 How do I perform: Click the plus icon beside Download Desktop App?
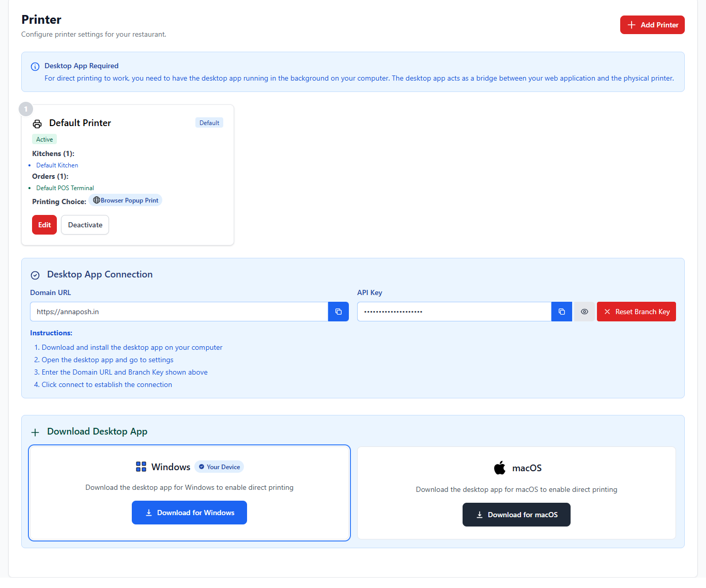tap(35, 432)
